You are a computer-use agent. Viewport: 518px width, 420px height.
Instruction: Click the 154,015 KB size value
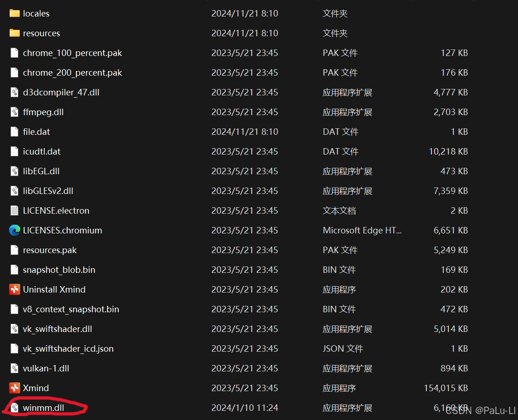coord(446,388)
